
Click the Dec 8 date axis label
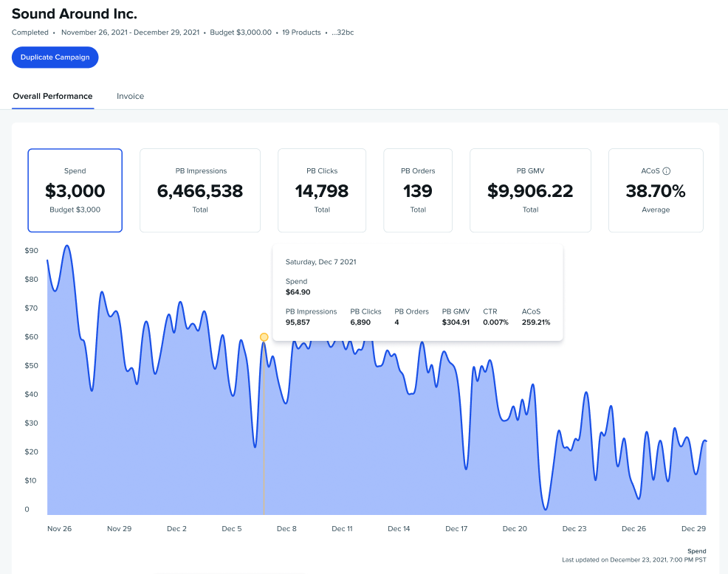click(x=286, y=529)
